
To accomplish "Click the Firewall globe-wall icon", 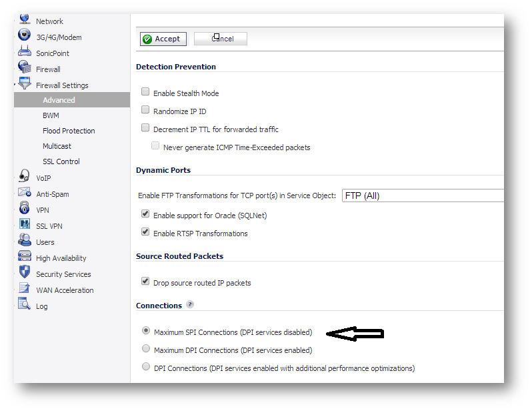I will (x=25, y=67).
